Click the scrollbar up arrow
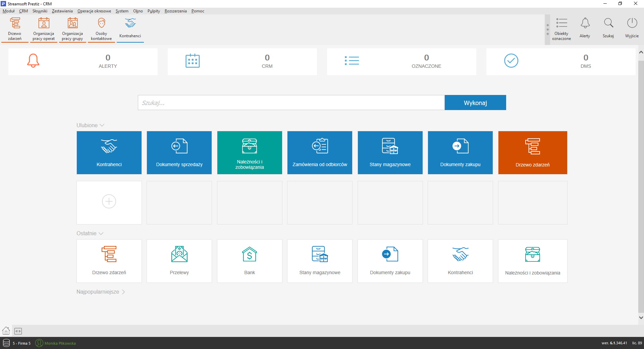This screenshot has height=349, width=644. coord(641,52)
